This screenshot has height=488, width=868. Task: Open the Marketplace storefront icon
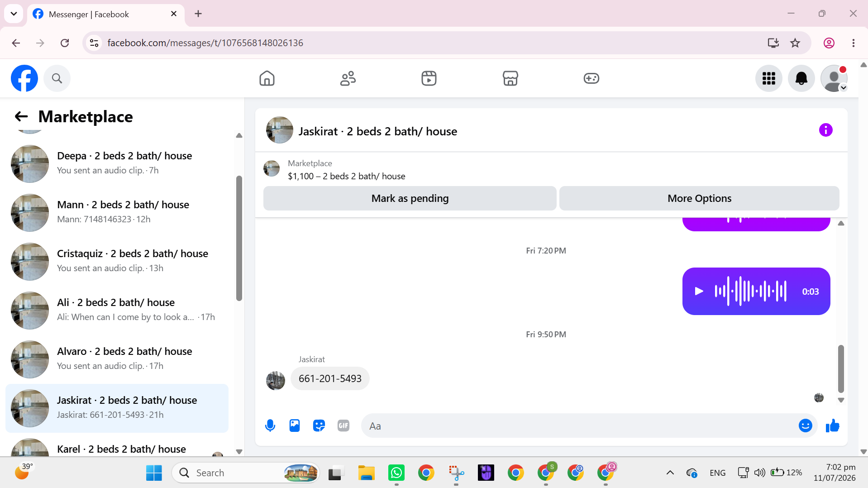pos(510,78)
